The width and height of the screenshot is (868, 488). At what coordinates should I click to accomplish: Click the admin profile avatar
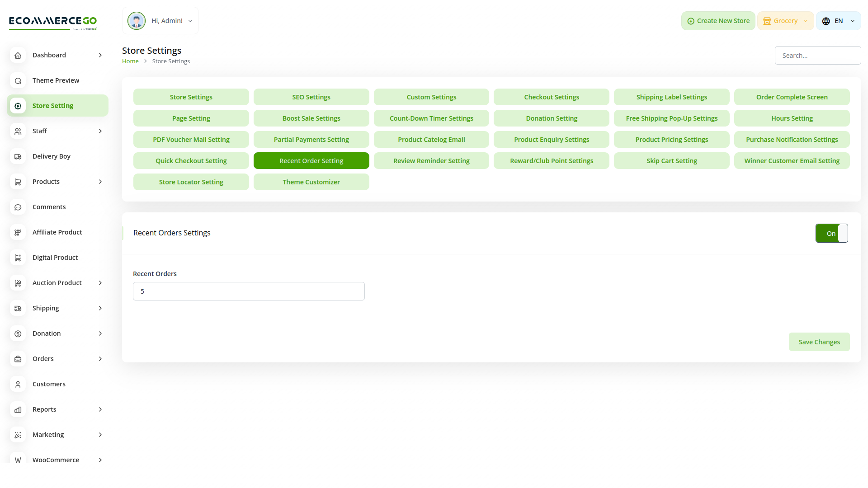(x=136, y=21)
